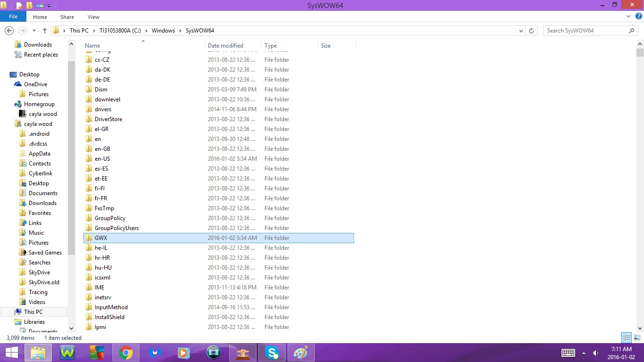Open Skype from the taskbar
The width and height of the screenshot is (644, 362).
(272, 353)
